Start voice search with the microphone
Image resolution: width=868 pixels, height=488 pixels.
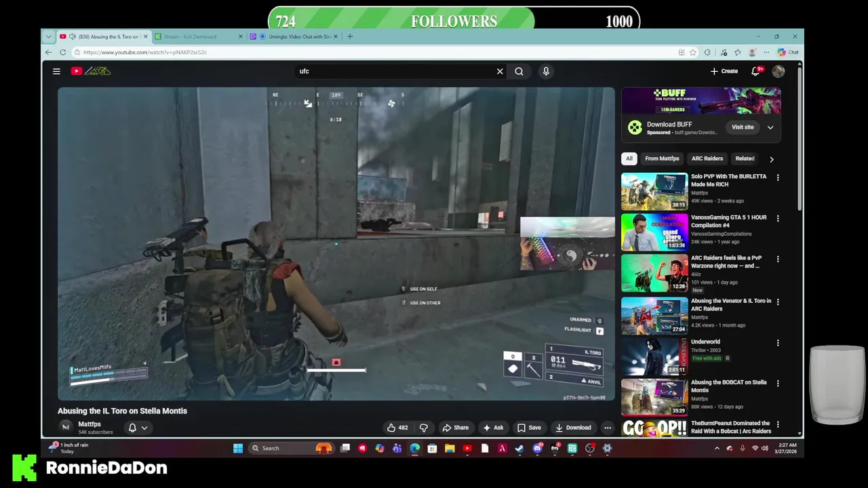[546, 71]
